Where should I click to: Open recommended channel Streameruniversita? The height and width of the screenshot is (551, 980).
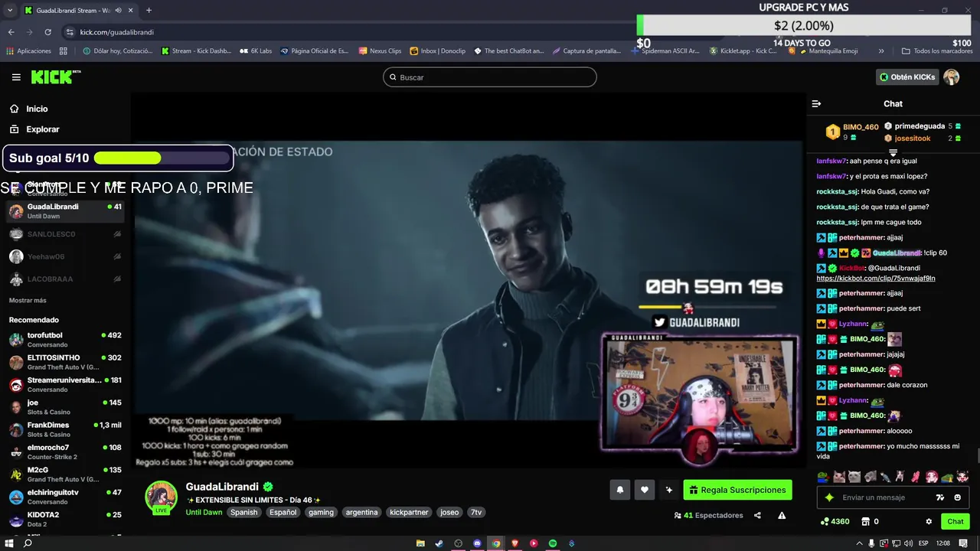64,384
